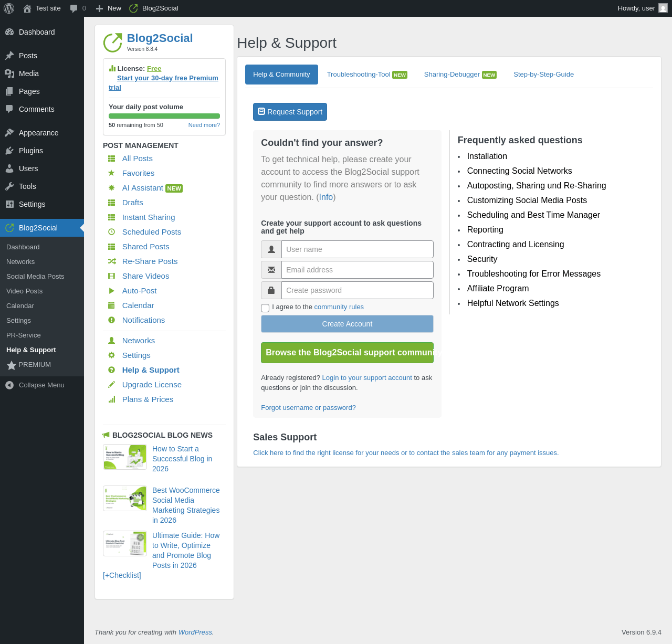Click the play icon beside Auto-Post
This screenshot has height=644, width=672.
111,291
